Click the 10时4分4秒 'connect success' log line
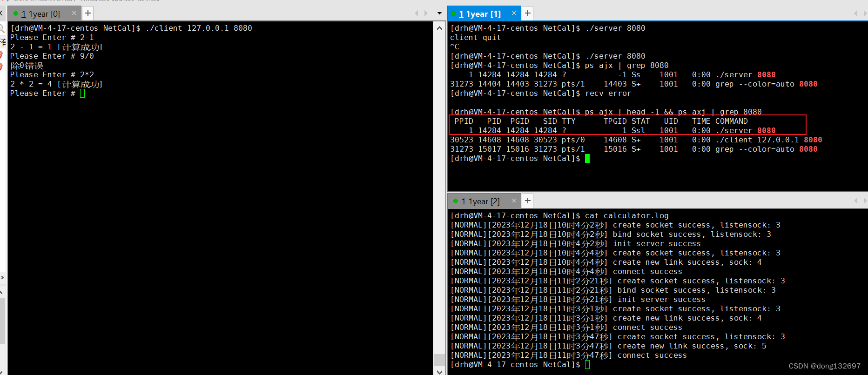 [566, 272]
